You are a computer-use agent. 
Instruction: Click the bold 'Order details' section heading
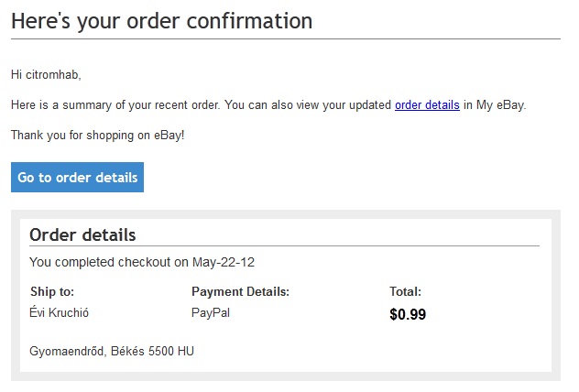(82, 234)
